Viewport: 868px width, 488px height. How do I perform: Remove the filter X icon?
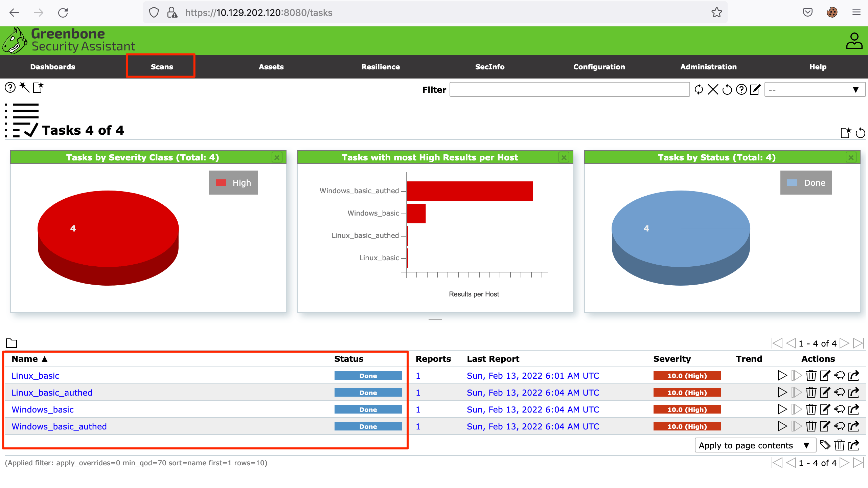click(713, 89)
